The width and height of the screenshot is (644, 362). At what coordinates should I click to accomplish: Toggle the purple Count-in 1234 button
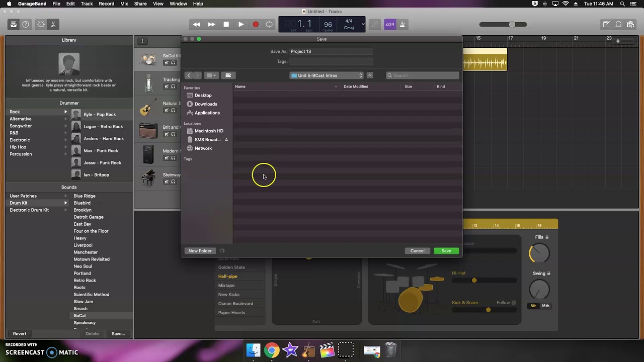tap(390, 24)
